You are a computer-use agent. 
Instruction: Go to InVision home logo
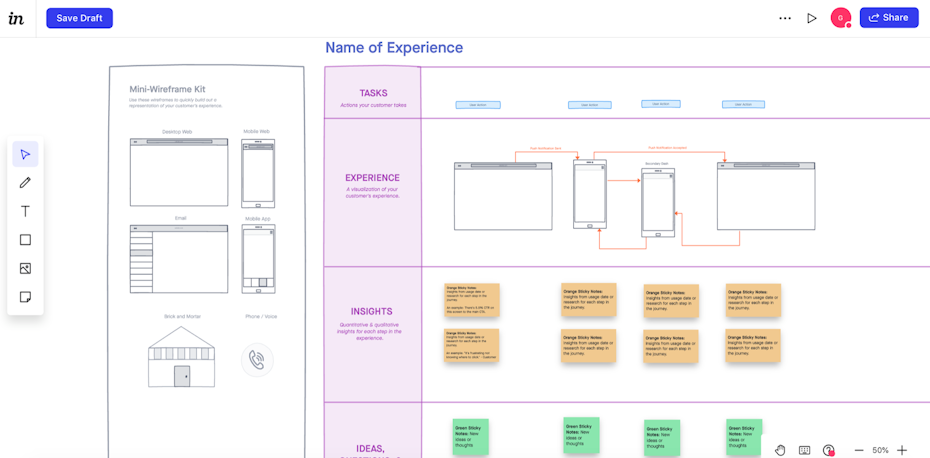(x=16, y=18)
